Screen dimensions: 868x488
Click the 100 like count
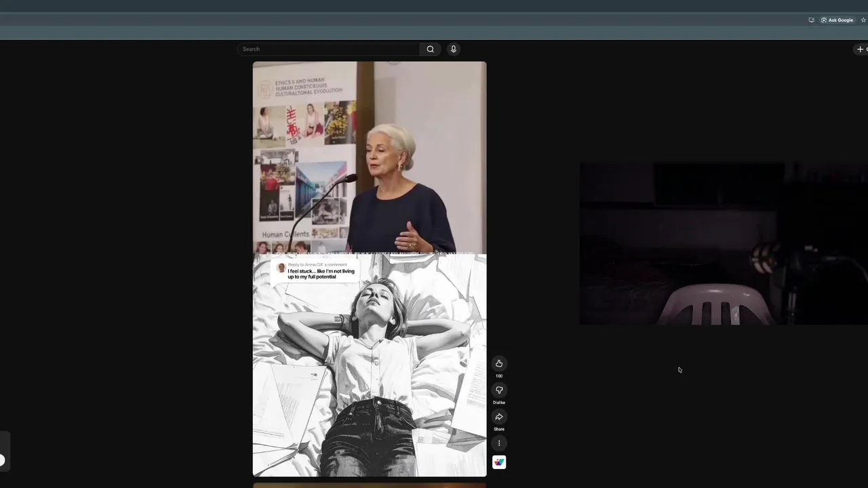[499, 376]
